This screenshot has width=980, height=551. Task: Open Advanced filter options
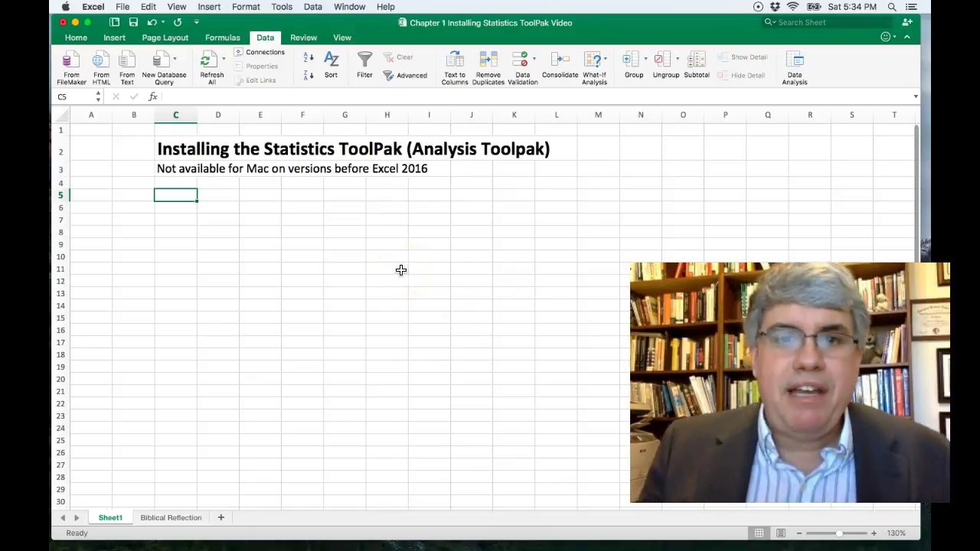tap(405, 75)
